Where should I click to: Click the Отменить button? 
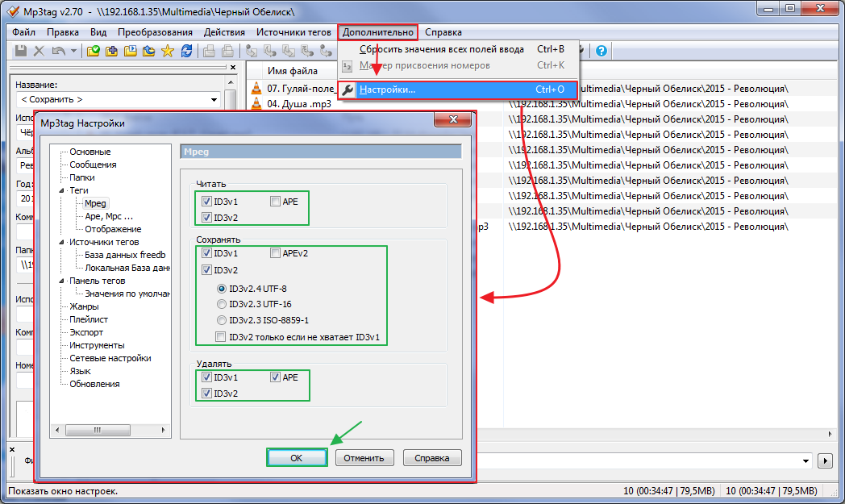click(x=364, y=458)
